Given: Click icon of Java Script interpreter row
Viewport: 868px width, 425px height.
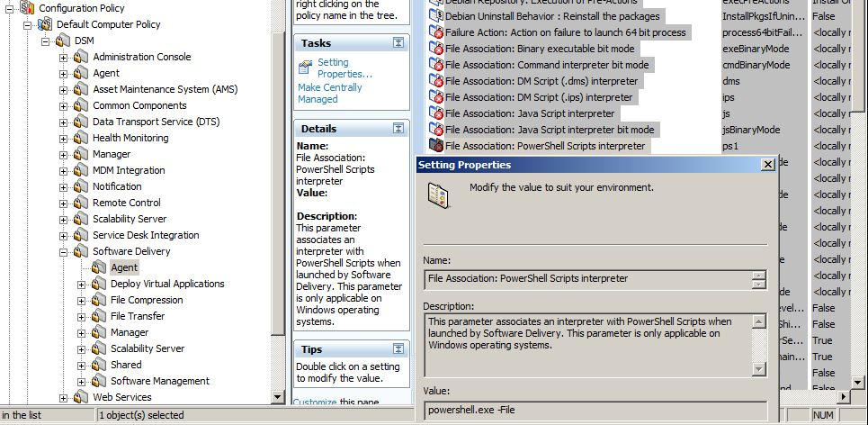Looking at the screenshot, I should (436, 113).
